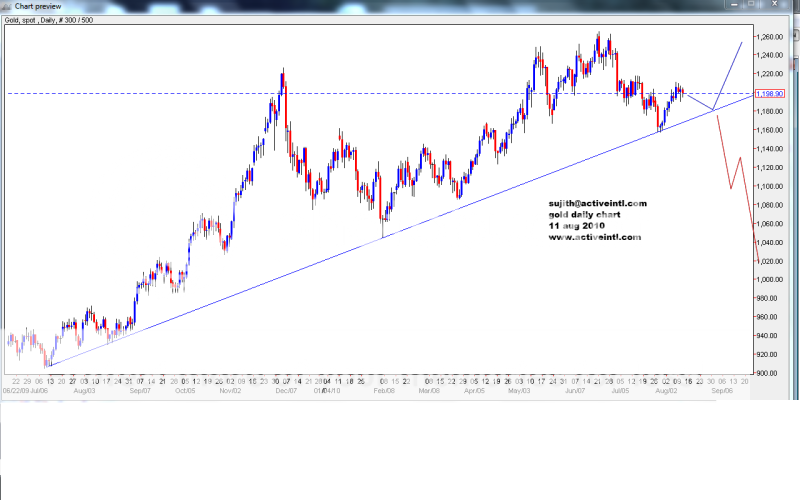The image size is (800, 500).
Task: Click the '11 aug 2010' date annotation
Action: [x=578, y=226]
